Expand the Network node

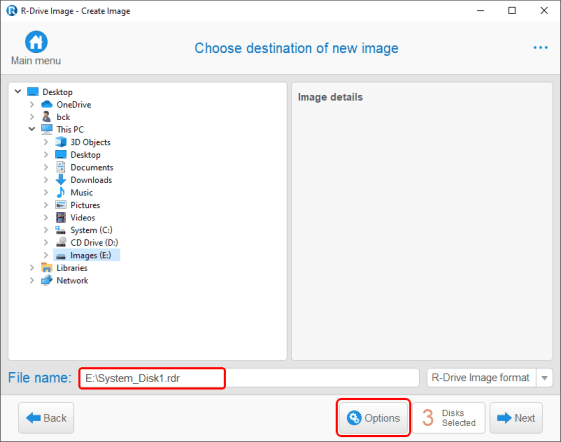pyautogui.click(x=32, y=280)
